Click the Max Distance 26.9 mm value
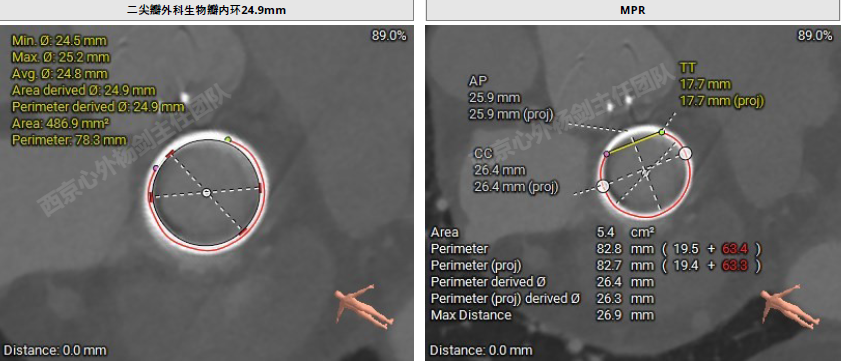The image size is (842, 361). coord(625,315)
